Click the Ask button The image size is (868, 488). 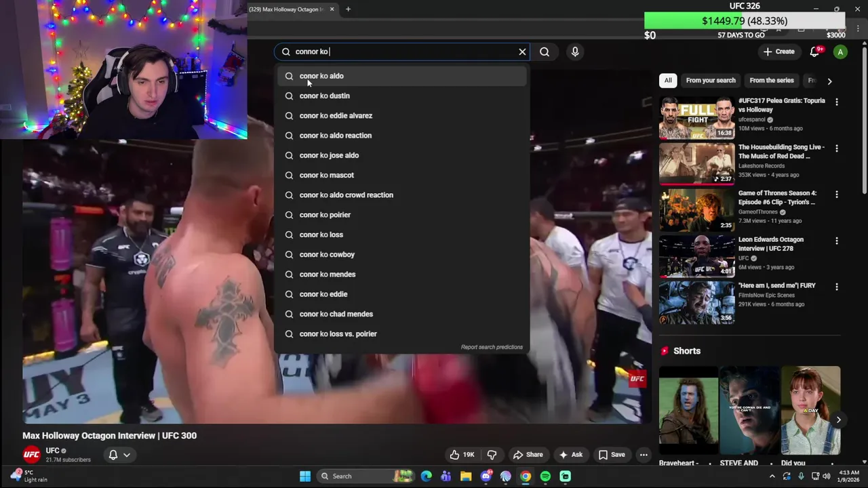570,455
